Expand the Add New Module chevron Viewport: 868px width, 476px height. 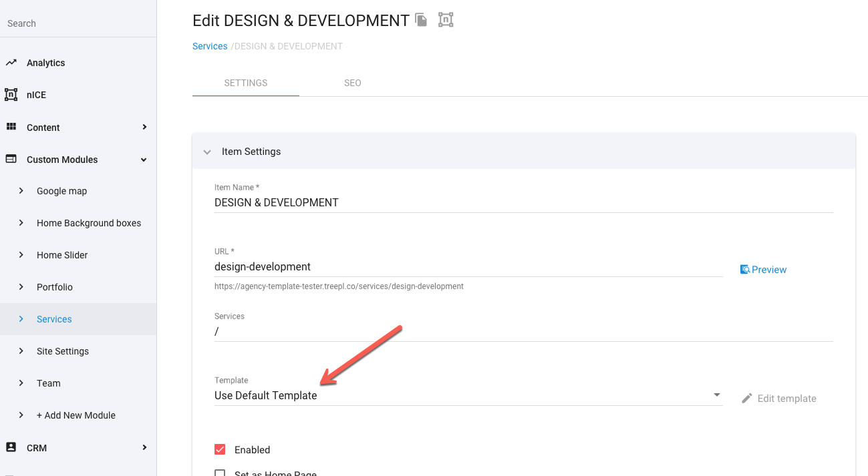[x=21, y=415]
